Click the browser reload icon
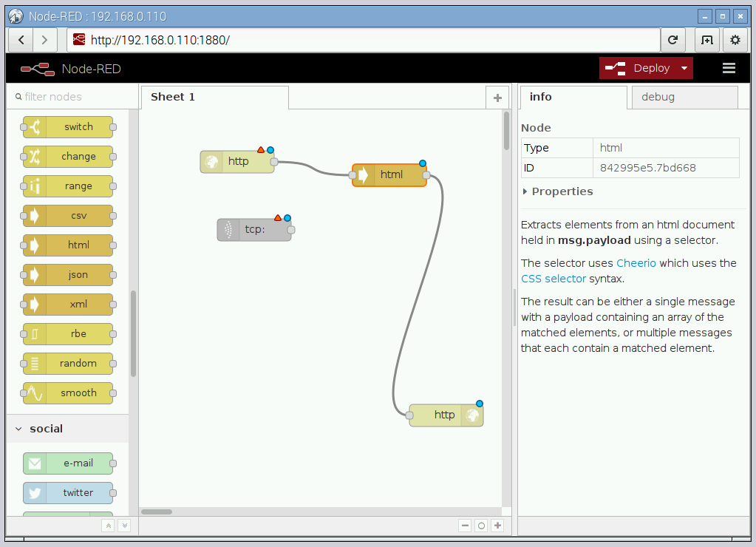 [x=672, y=40]
